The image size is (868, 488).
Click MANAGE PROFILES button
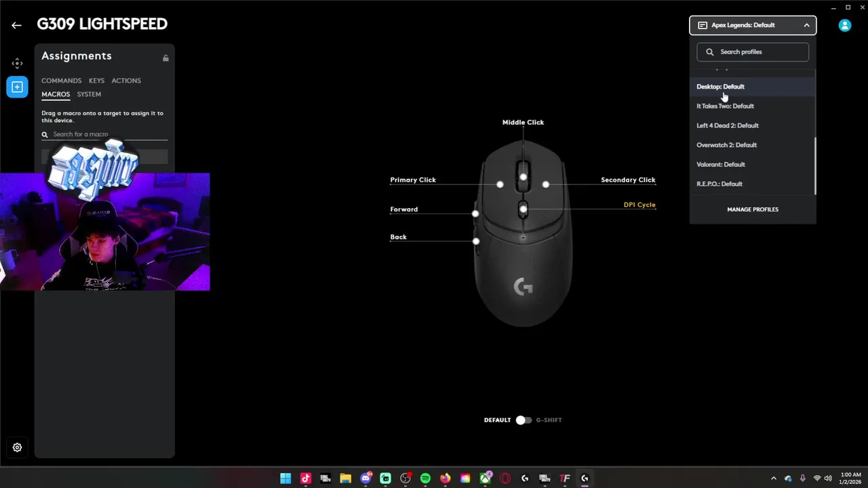[x=753, y=209]
